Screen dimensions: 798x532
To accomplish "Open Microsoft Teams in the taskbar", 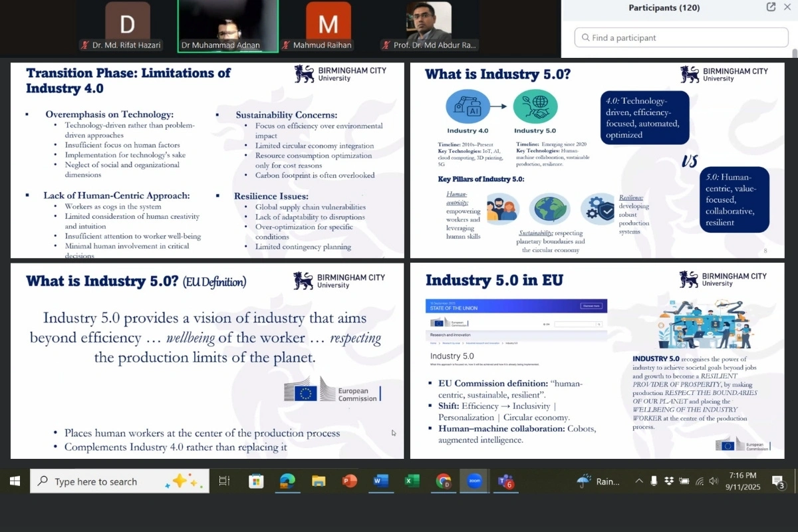I will tap(505, 481).
